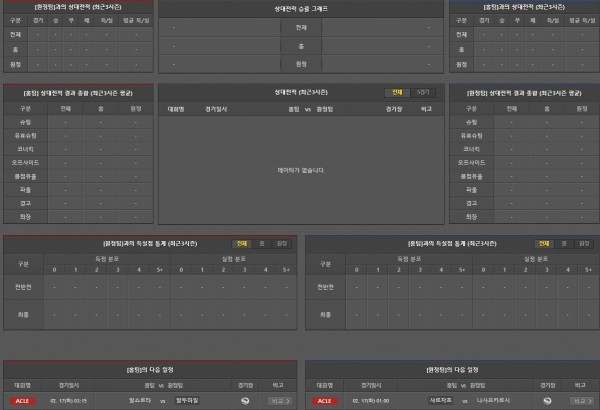Click the stadium icon in left schedule row

click(x=246, y=400)
